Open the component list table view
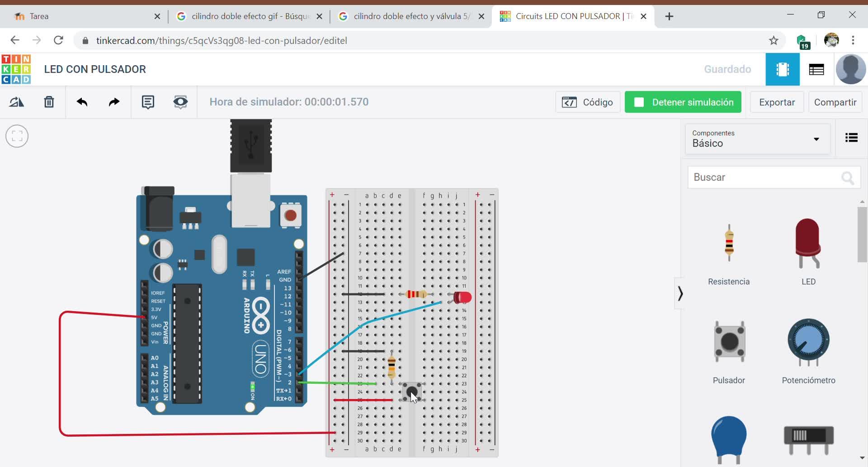Image resolution: width=868 pixels, height=467 pixels. tap(816, 69)
